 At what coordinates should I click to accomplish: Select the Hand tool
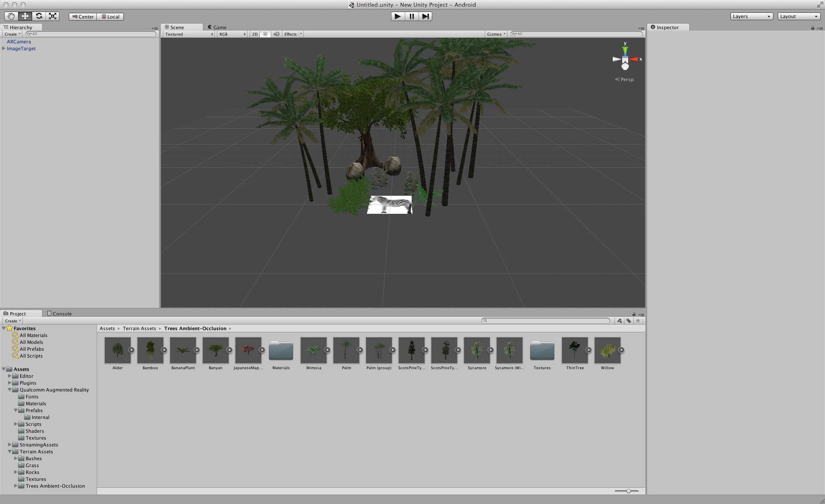[11, 16]
